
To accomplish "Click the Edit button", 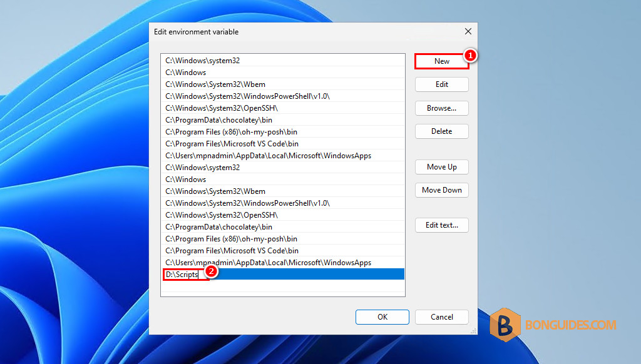I will click(441, 84).
